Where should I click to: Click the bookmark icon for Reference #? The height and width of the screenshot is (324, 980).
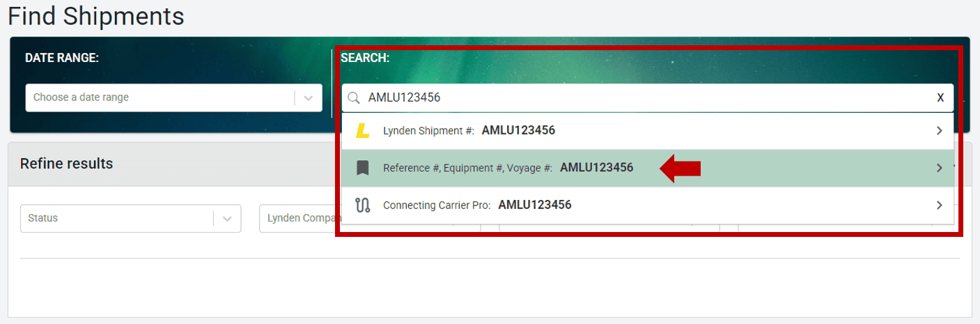pyautogui.click(x=362, y=168)
